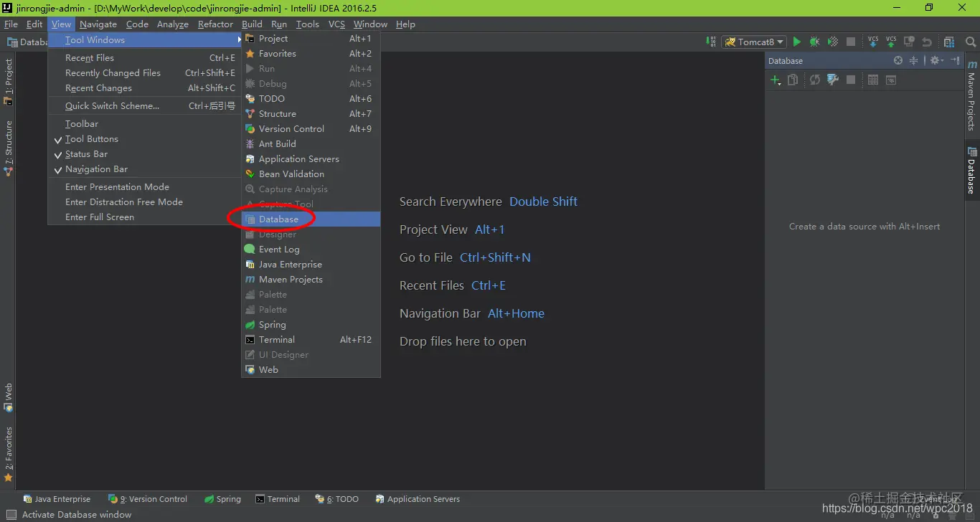The width and height of the screenshot is (980, 522).
Task: Select Version Control from submenu
Action: point(311,128)
